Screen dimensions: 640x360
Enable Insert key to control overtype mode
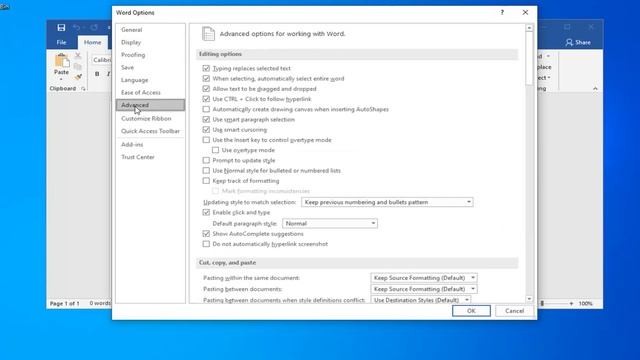206,140
